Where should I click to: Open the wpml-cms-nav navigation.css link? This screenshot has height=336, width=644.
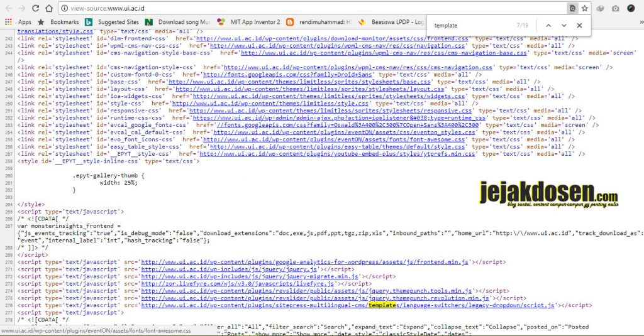(337, 46)
